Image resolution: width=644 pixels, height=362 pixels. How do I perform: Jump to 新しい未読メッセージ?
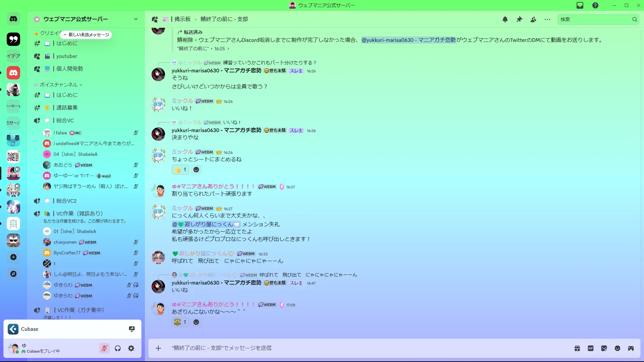(87, 35)
